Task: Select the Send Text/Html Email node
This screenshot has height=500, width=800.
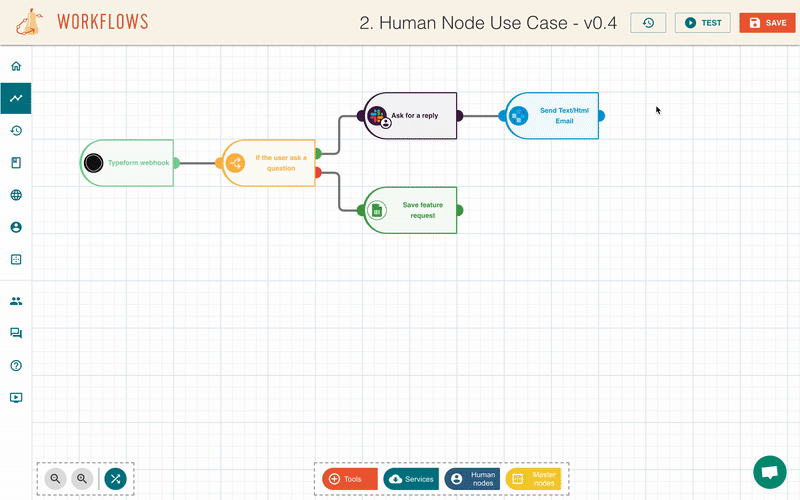Action: click(x=552, y=116)
